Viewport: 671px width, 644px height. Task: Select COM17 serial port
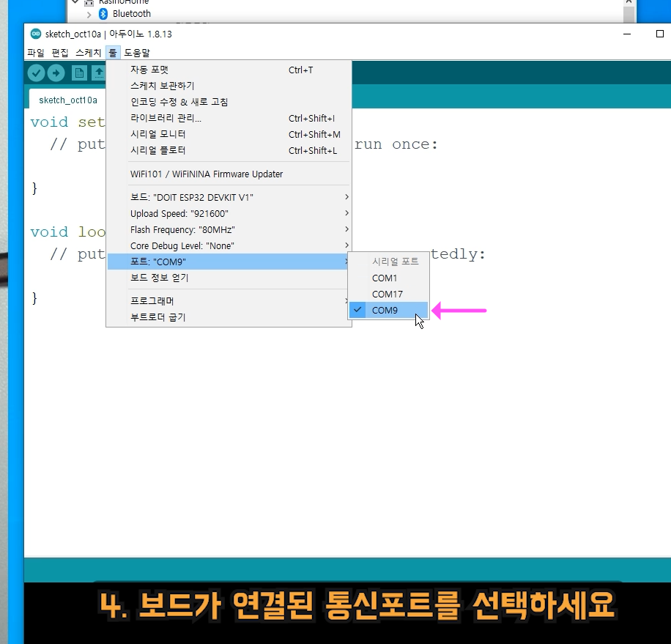[388, 294]
